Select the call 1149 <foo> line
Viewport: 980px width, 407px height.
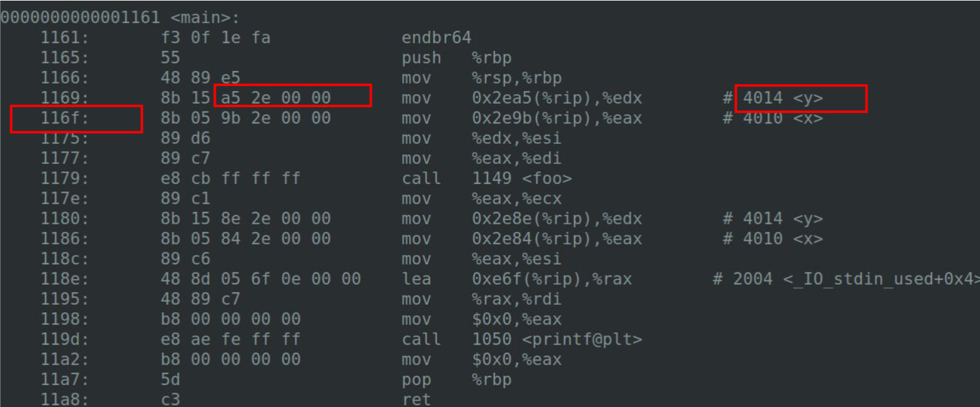[x=486, y=178]
